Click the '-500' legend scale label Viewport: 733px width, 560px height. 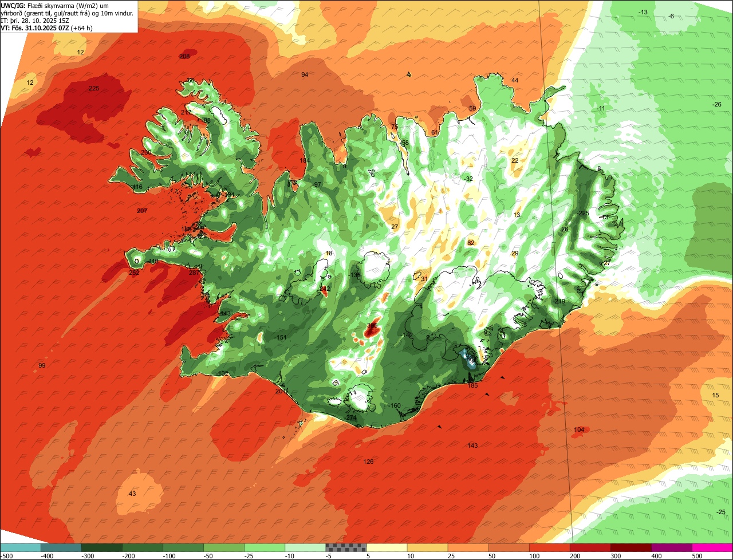pyautogui.click(x=6, y=556)
